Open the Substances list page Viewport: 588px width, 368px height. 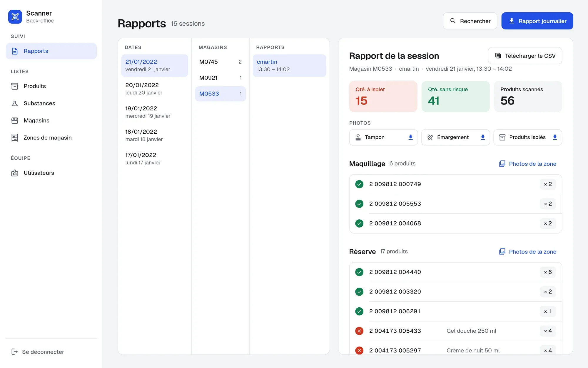pos(51,103)
